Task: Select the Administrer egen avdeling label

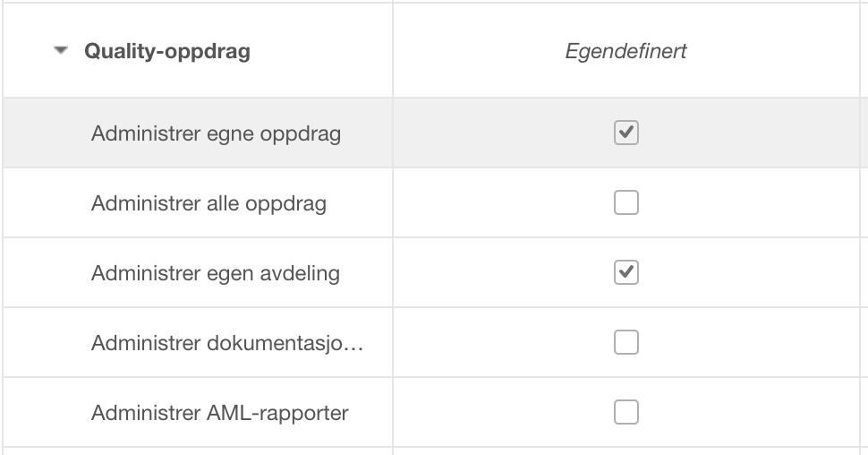Action: (215, 273)
